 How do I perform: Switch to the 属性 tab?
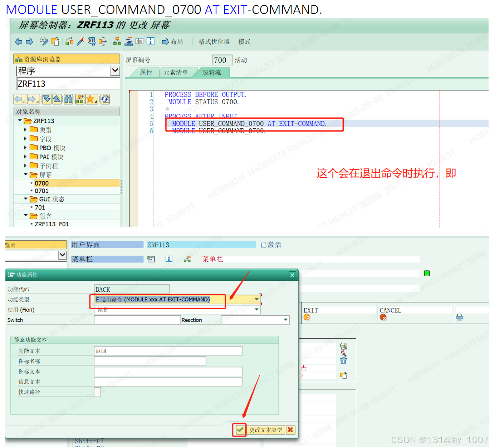(x=146, y=72)
